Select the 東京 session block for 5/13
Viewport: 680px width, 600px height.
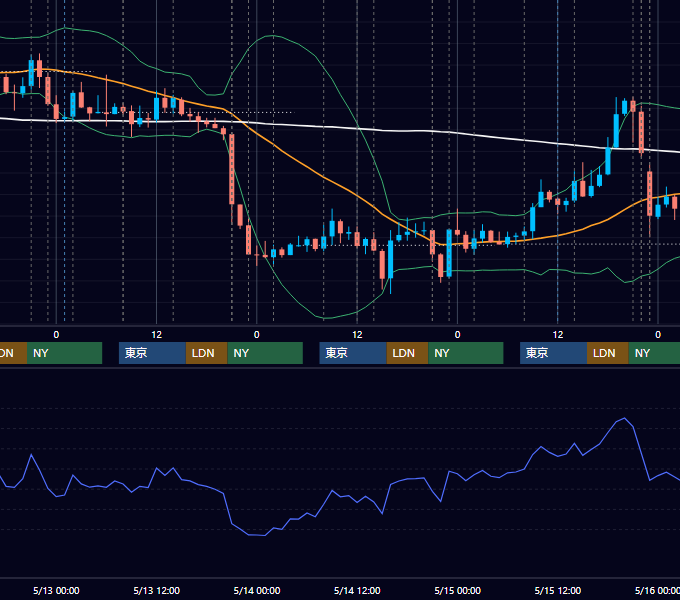coord(152,353)
